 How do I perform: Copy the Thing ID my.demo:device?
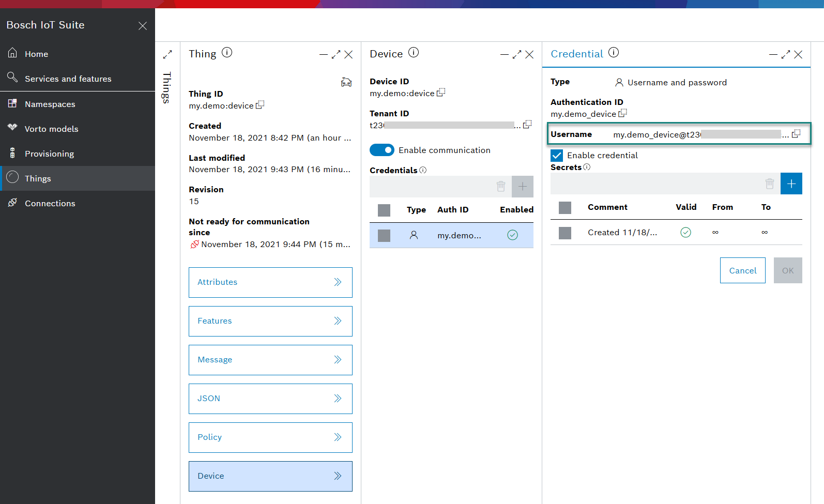click(x=260, y=105)
